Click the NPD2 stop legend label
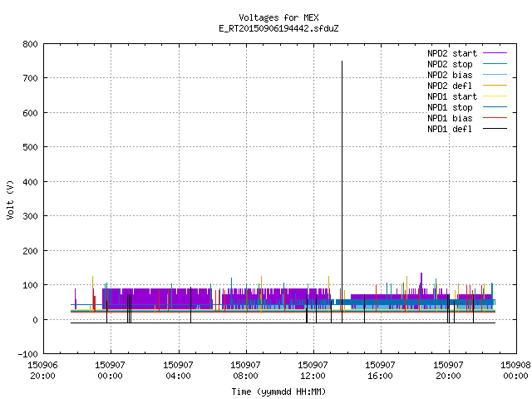This screenshot has height=399, width=532. (x=450, y=64)
